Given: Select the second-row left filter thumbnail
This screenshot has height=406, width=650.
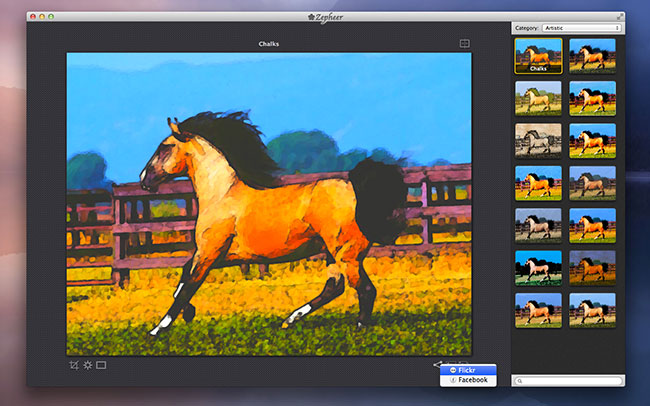Looking at the screenshot, I should click(x=538, y=98).
